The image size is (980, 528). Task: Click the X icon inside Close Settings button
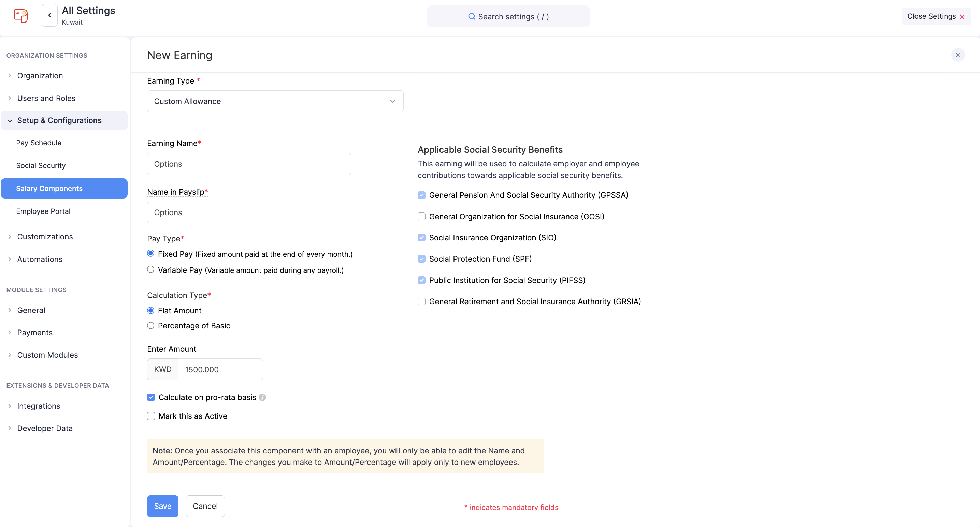tap(963, 16)
